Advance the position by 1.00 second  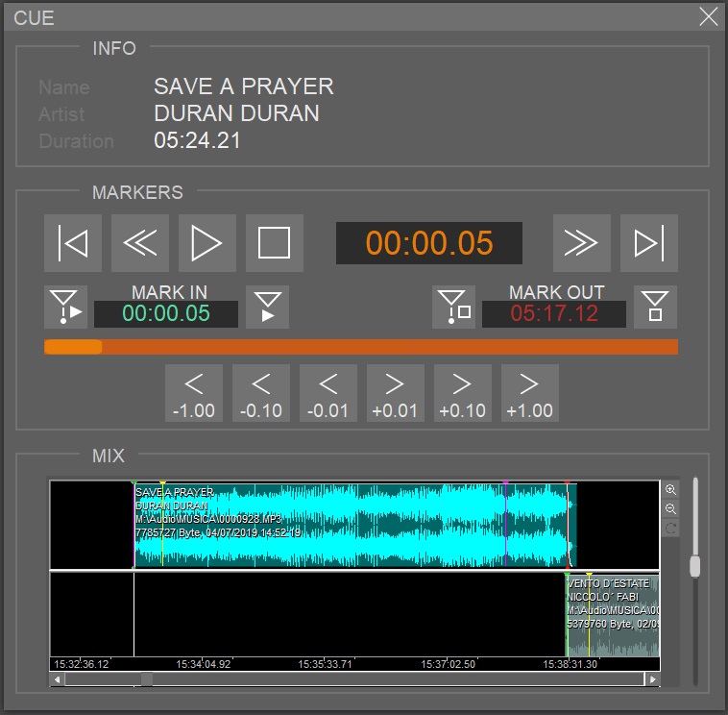pos(530,393)
